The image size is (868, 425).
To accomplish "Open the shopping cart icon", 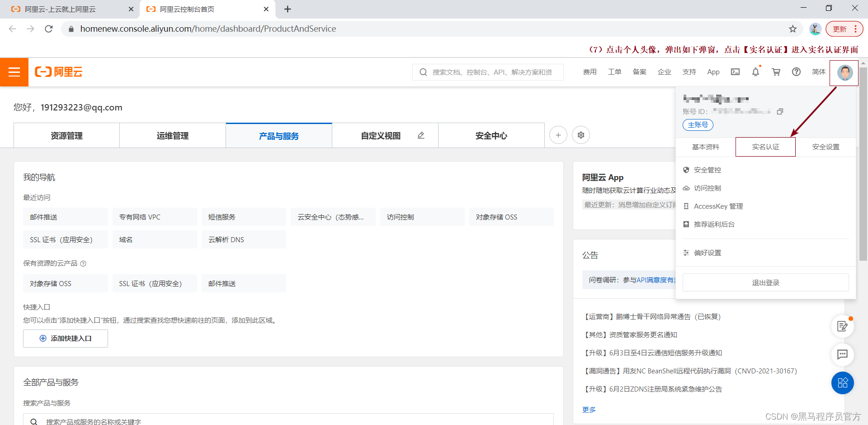I will (776, 72).
